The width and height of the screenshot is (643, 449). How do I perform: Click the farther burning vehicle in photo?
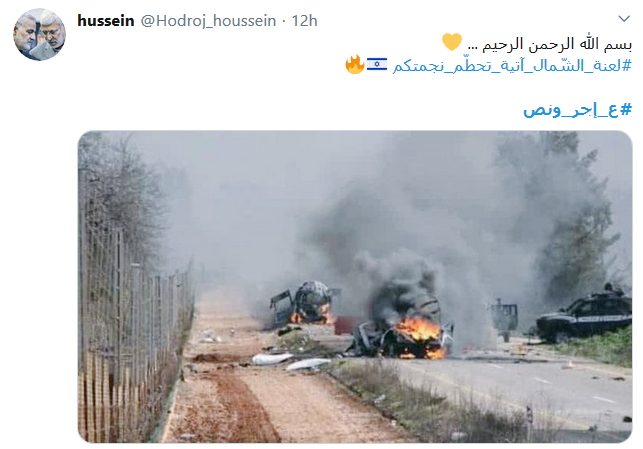(x=304, y=303)
